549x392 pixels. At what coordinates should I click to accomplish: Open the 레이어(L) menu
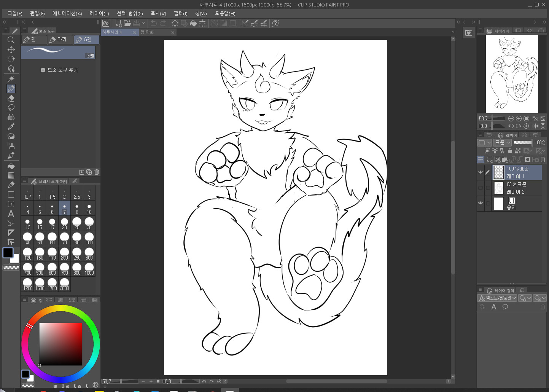point(99,13)
